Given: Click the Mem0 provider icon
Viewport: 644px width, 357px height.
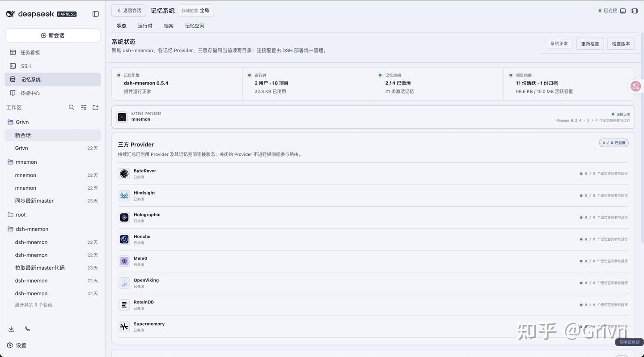Looking at the screenshot, I should tap(124, 261).
